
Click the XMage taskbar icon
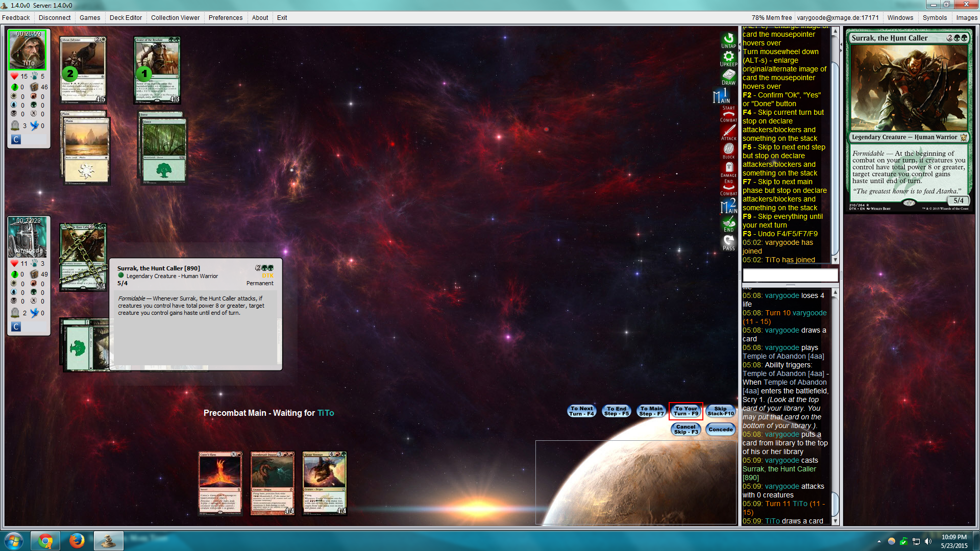coord(108,541)
